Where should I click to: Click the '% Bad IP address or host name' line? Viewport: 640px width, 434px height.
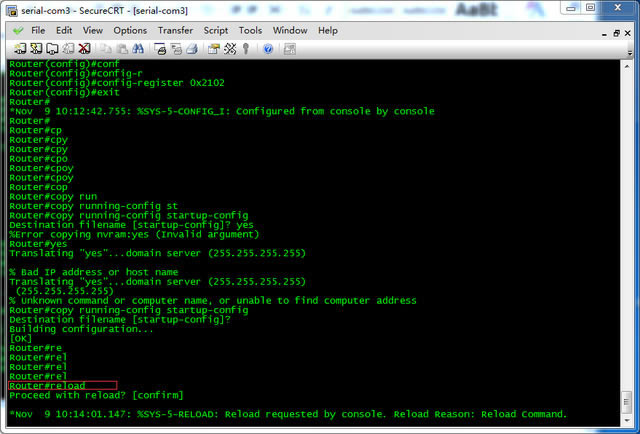click(x=93, y=272)
